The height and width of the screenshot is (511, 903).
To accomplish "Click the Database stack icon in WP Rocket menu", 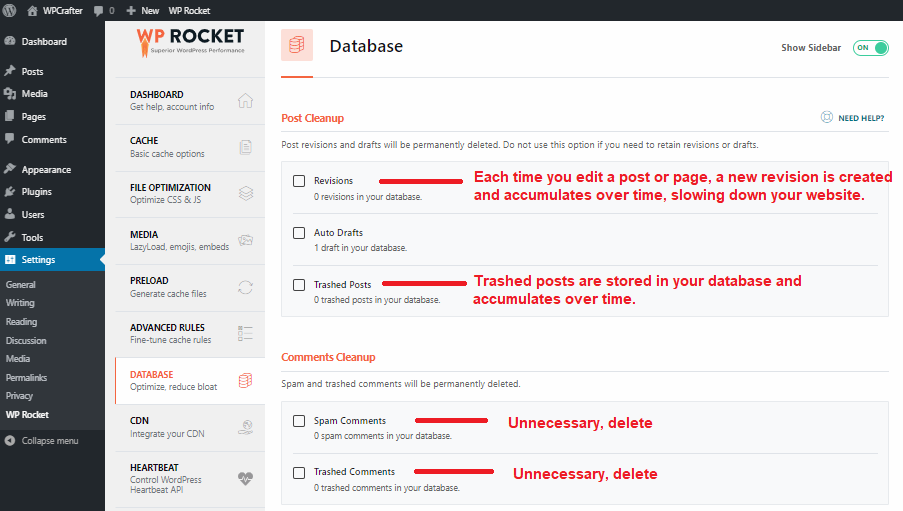I will click(245, 380).
